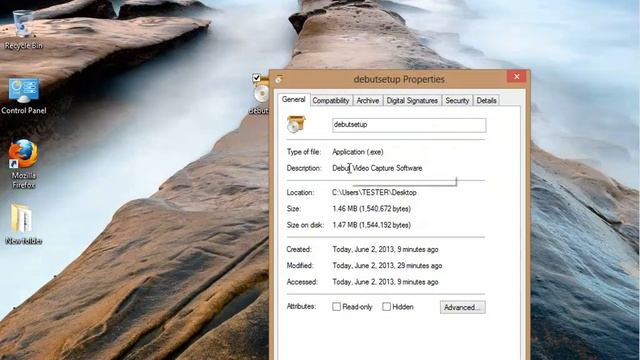
Task: Switch to the Compatibility tab
Action: (331, 100)
